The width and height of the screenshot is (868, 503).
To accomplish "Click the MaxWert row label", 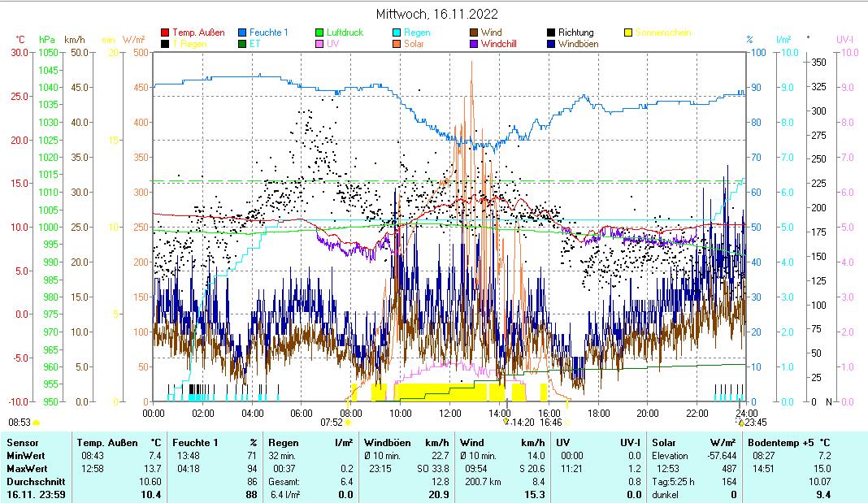I will [x=25, y=469].
